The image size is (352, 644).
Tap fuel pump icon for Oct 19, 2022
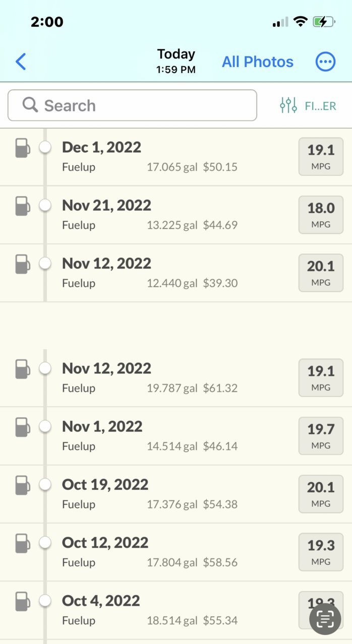pos(22,485)
